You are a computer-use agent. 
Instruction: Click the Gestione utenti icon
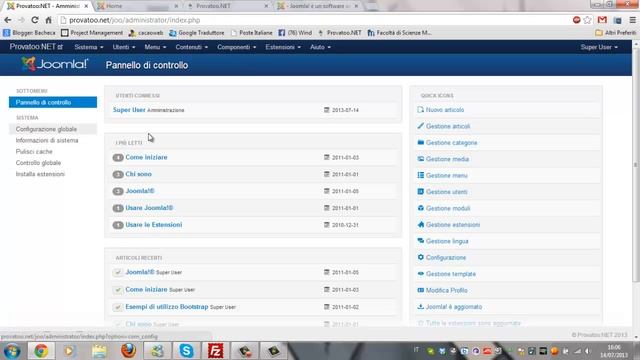421,191
